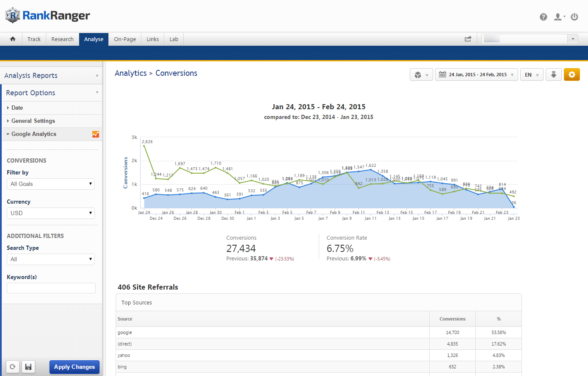Viewport: 588px width, 376px height.
Task: Click the power logout icon
Action: (x=574, y=17)
